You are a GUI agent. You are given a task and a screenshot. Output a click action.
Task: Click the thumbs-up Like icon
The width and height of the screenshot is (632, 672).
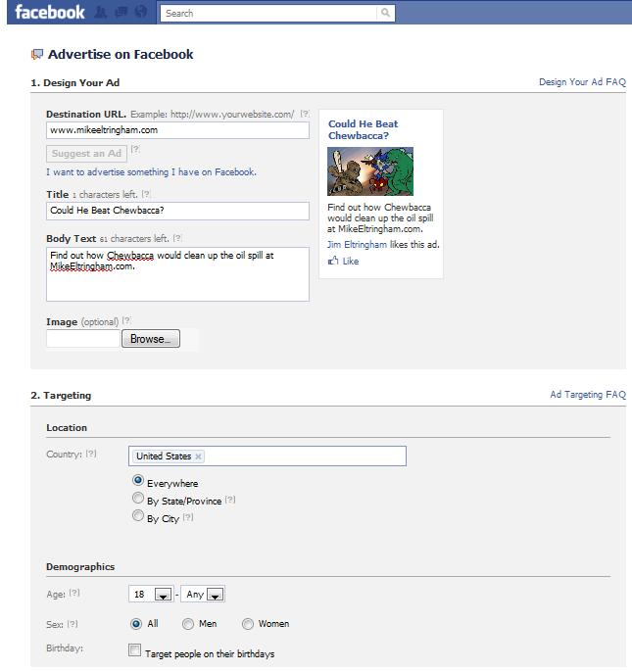[333, 262]
